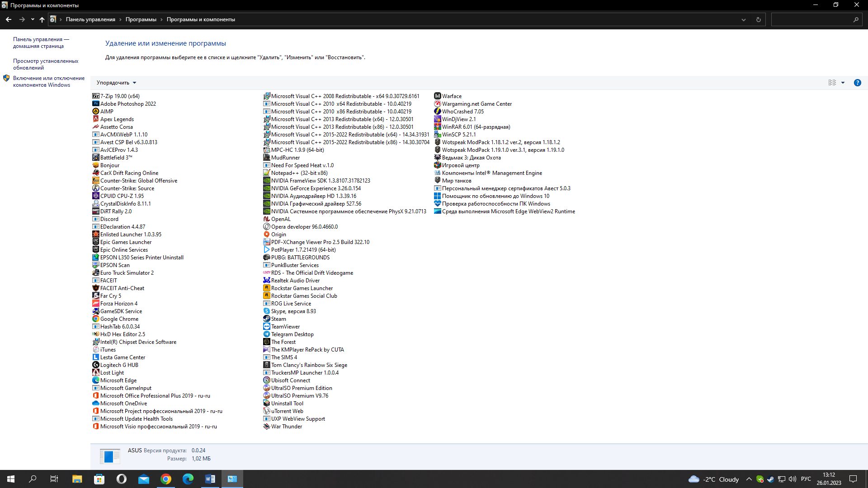Image resolution: width=868 pixels, height=488 pixels.
Task: Select the Opera developer icon
Action: click(x=266, y=227)
